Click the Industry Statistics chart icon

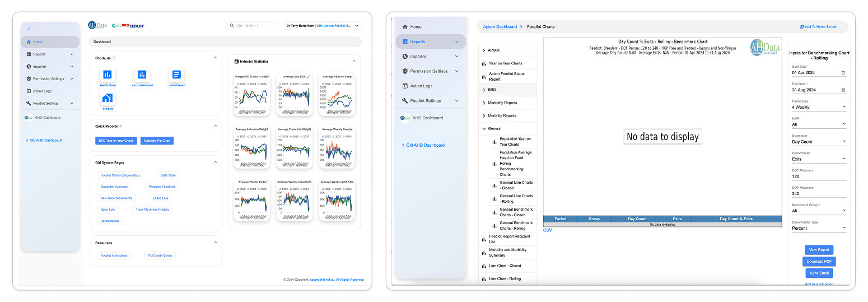(236, 61)
